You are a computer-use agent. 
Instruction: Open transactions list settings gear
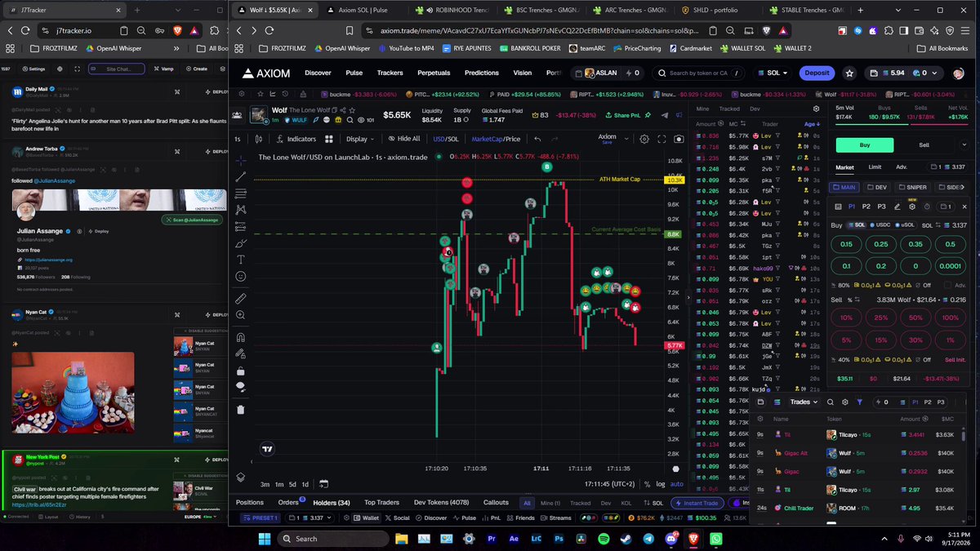(816, 109)
